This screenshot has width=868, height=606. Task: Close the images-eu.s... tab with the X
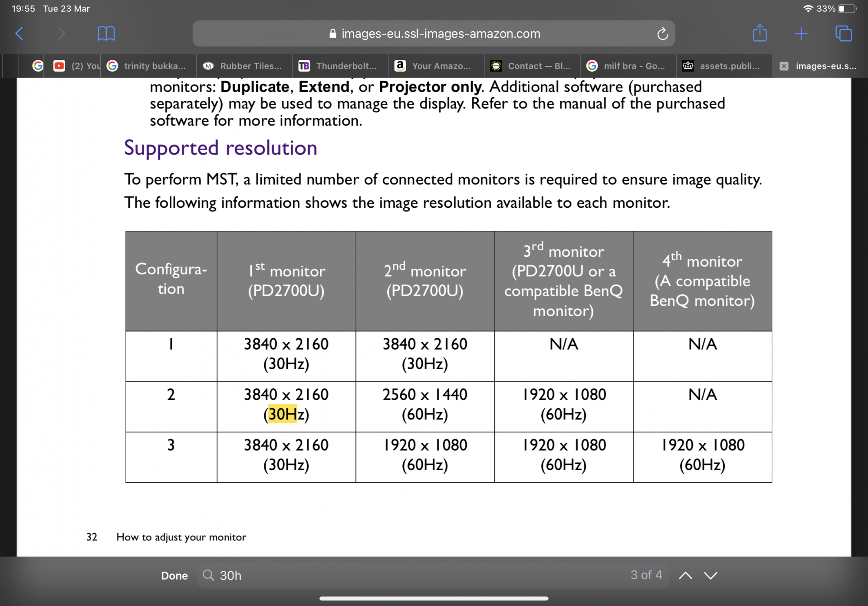784,66
